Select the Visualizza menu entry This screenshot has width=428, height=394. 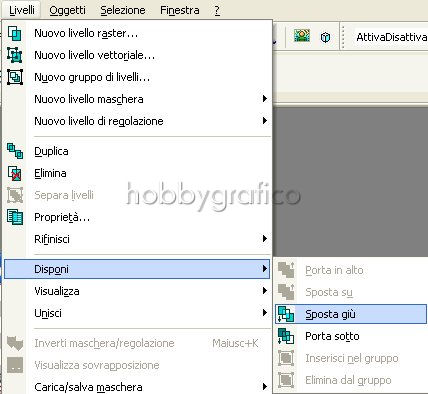tap(137, 291)
